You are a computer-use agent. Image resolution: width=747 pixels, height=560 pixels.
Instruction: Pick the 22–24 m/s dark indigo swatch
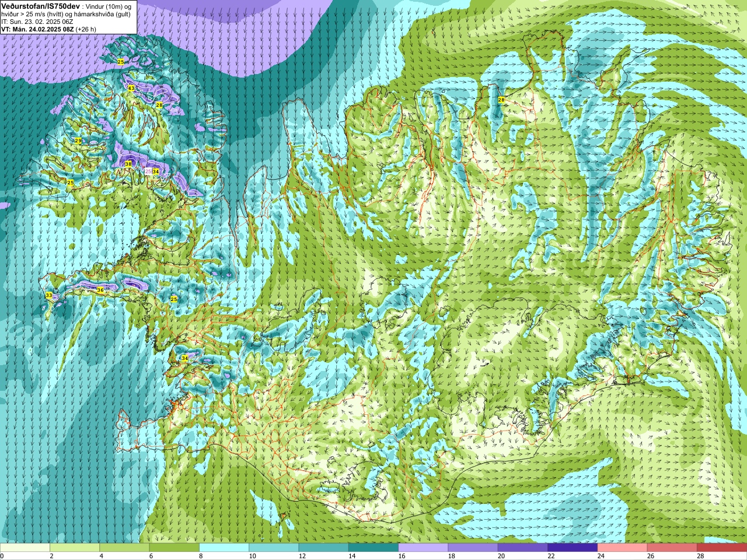pos(573,548)
